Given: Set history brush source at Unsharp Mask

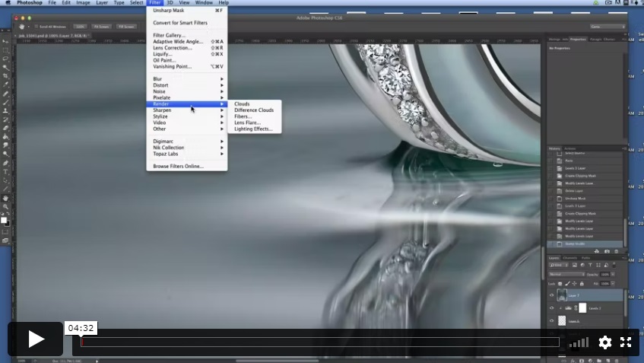Looking at the screenshot, I should [551, 199].
